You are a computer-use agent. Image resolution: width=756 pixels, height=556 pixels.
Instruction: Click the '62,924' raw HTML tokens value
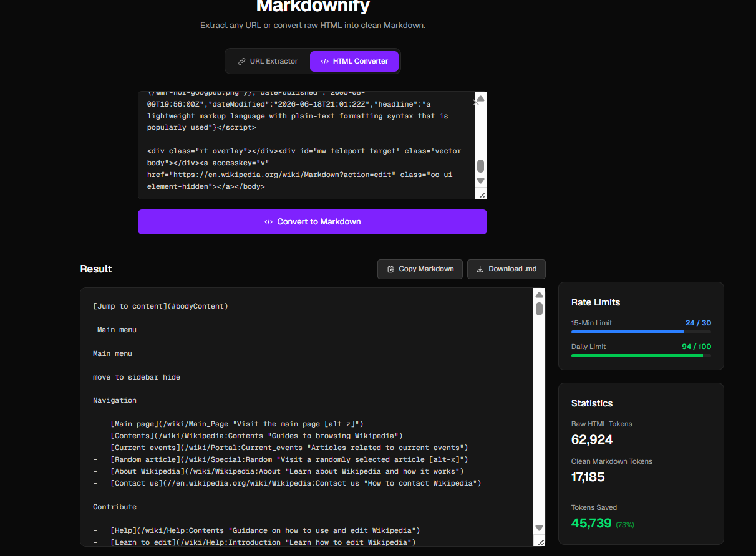592,439
